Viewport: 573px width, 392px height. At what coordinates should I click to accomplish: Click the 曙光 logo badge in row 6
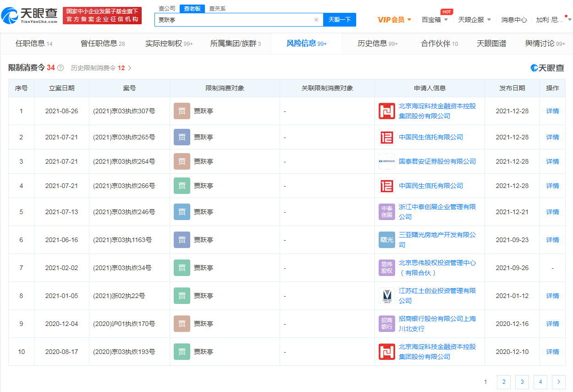point(387,240)
